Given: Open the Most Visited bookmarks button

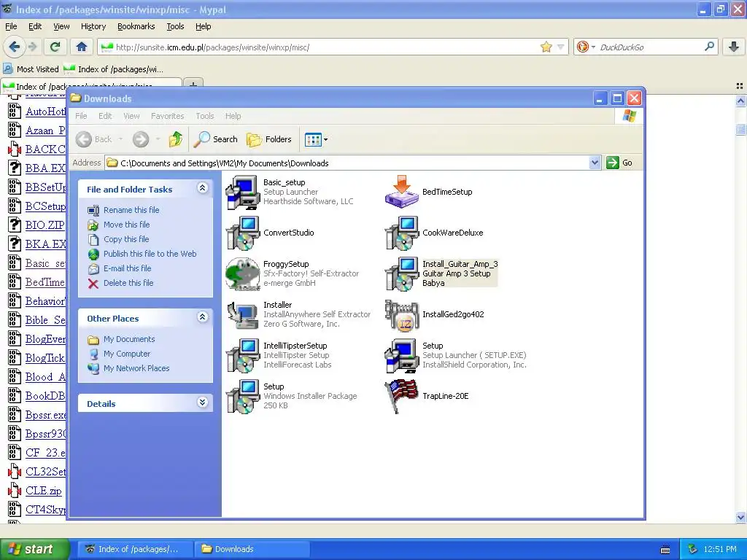Looking at the screenshot, I should pyautogui.click(x=31, y=69).
